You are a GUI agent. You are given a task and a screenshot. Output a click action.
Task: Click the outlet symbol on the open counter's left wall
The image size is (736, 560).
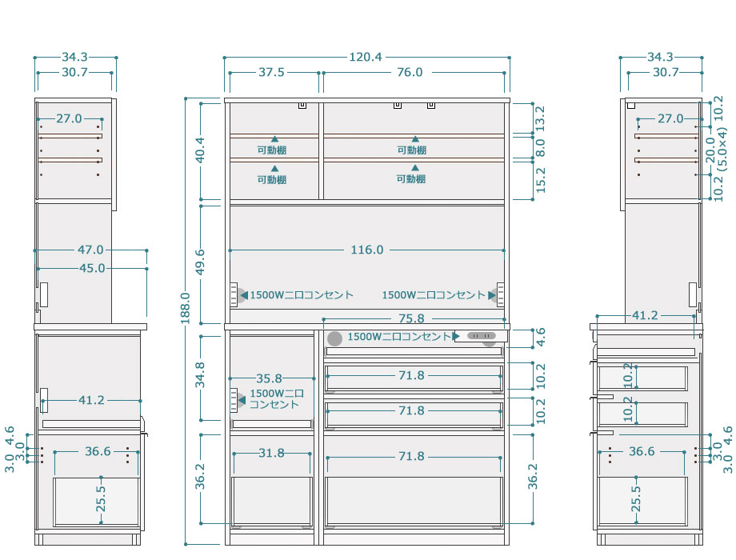(x=234, y=294)
